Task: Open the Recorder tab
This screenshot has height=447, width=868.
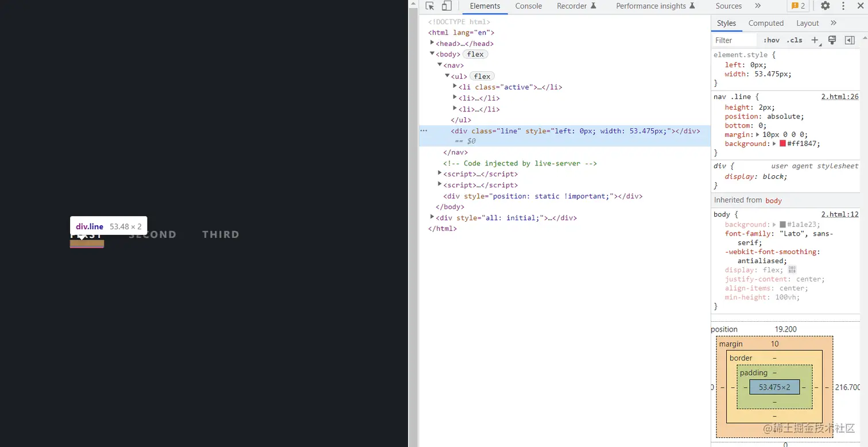Action: (576, 6)
